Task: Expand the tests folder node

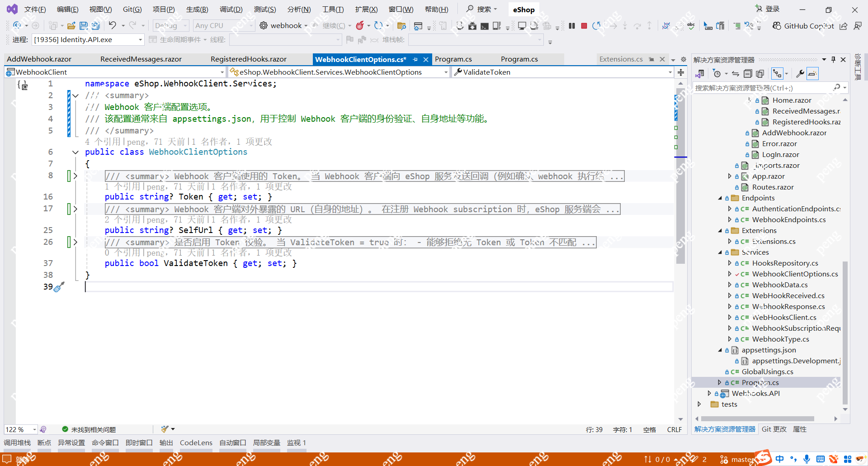Action: tap(699, 404)
